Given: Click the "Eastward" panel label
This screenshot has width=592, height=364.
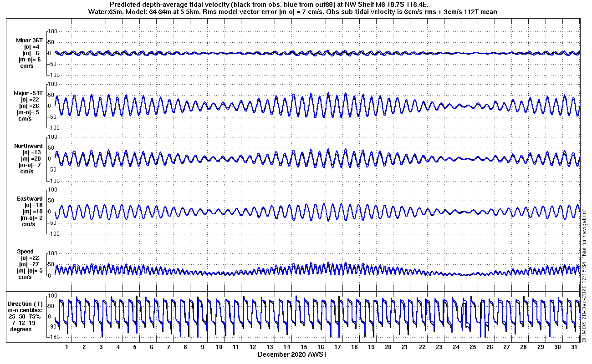Looking at the screenshot, I should point(30,199).
